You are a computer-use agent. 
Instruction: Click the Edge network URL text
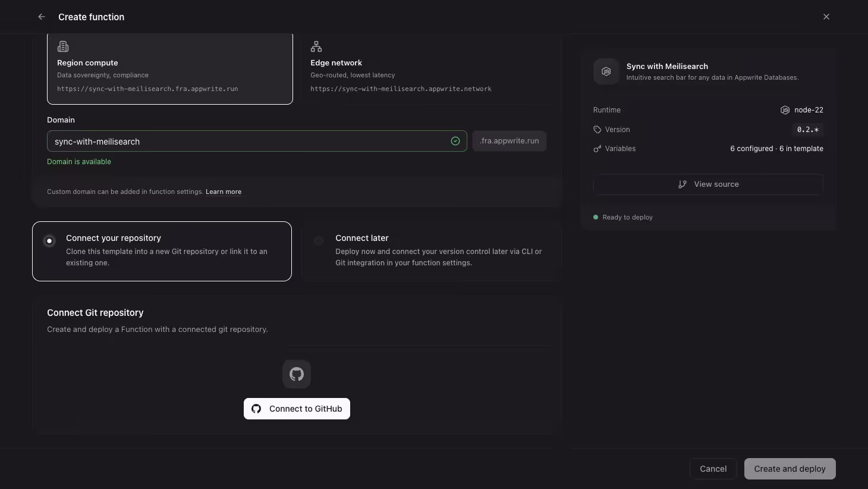click(401, 89)
